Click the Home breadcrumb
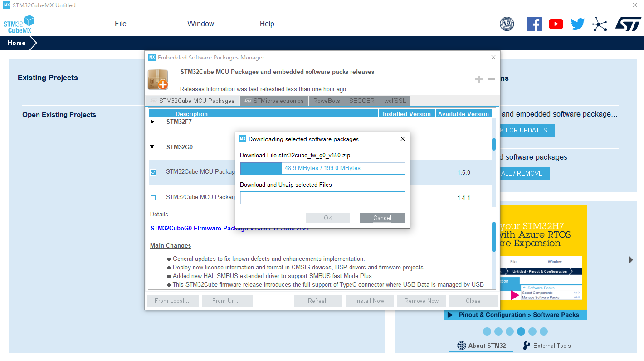 coord(16,43)
